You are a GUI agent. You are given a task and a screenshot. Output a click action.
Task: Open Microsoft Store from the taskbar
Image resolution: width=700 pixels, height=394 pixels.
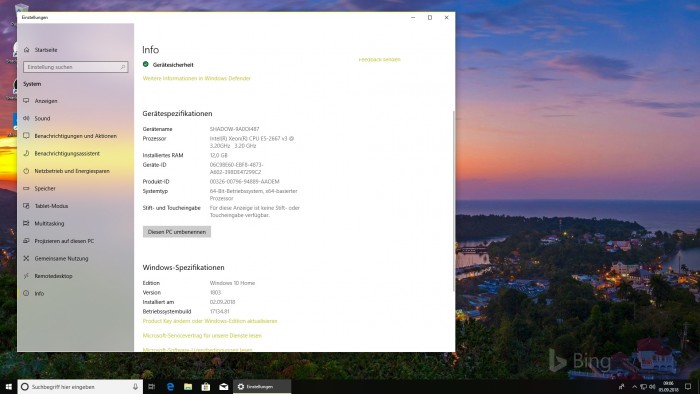(206, 387)
